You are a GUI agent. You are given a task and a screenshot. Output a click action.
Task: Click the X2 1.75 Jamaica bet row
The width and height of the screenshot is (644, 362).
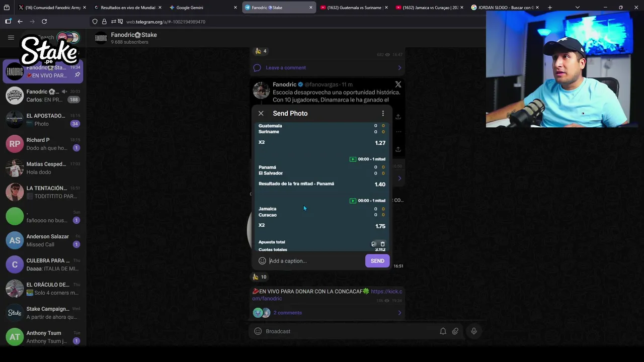coord(321,226)
